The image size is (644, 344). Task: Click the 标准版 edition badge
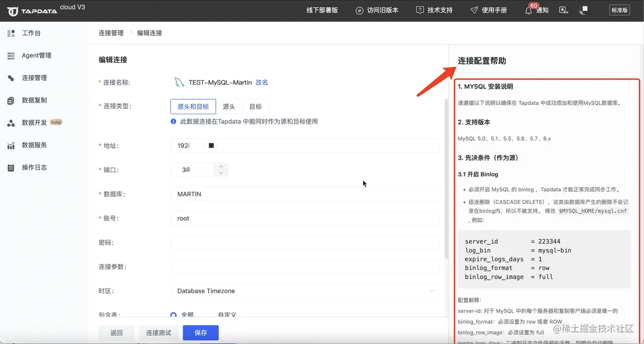pyautogui.click(x=619, y=10)
